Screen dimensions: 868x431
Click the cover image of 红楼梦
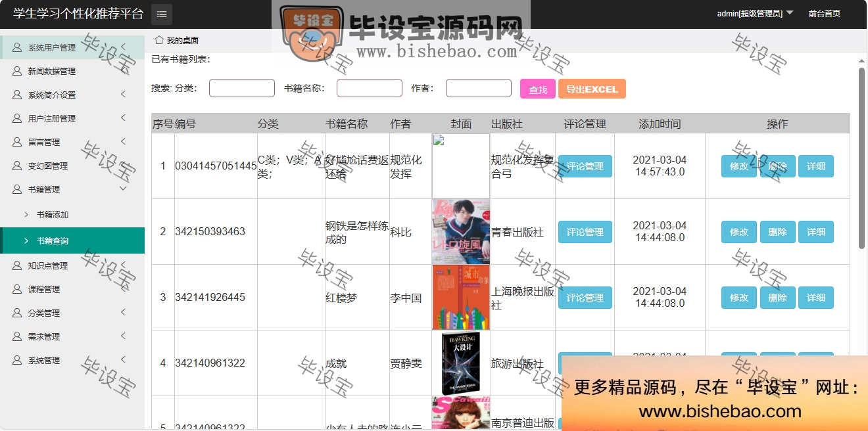pos(461,298)
